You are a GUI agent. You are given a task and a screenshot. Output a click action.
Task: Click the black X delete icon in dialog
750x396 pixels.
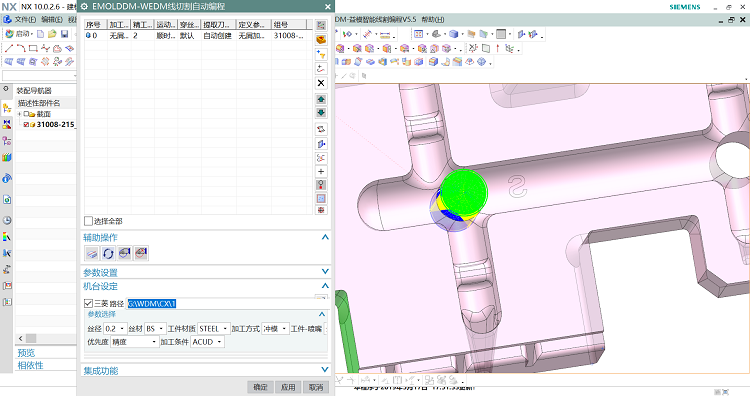pyautogui.click(x=321, y=83)
